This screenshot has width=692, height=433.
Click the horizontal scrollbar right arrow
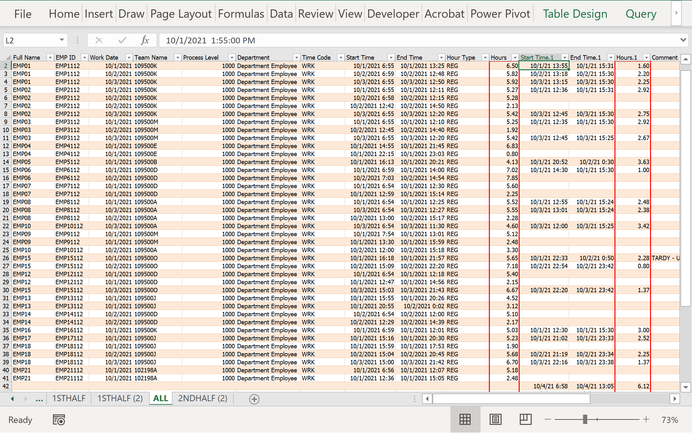674,399
